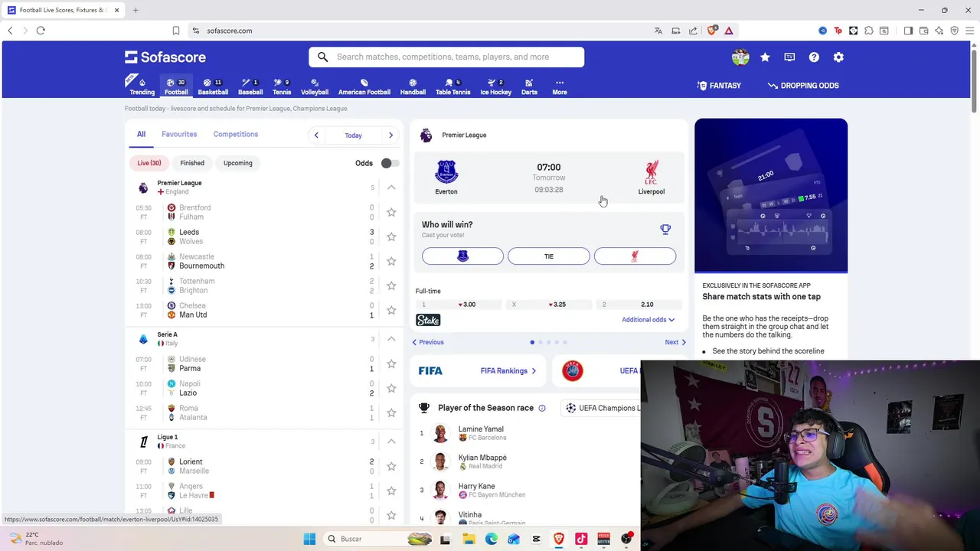Screen dimensions: 980x551
Task: Open the FANTASY section
Action: point(719,86)
